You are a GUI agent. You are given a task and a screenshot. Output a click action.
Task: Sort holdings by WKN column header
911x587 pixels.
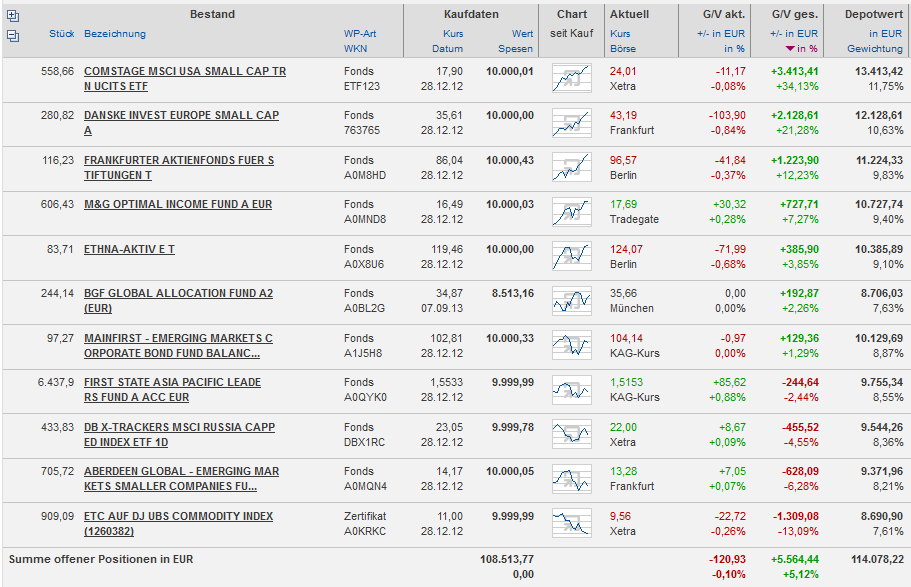pyautogui.click(x=355, y=48)
